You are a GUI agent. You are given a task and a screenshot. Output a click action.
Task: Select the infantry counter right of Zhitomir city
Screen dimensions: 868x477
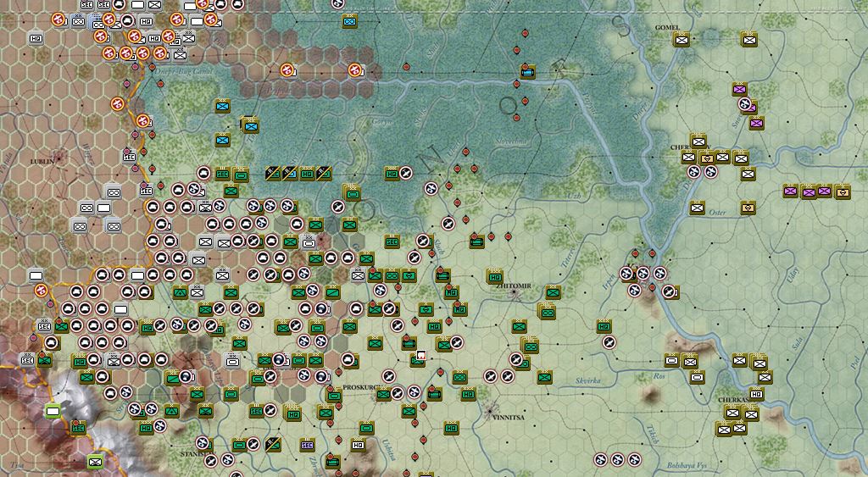tap(553, 293)
